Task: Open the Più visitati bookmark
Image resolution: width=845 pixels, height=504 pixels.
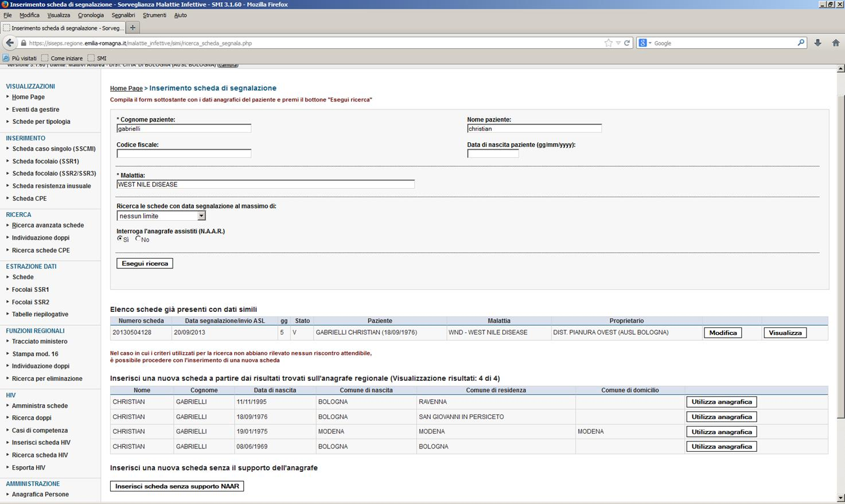Action: pos(20,58)
